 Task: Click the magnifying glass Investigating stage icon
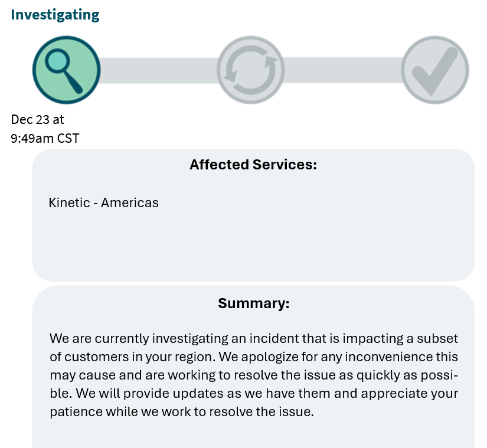click(66, 70)
